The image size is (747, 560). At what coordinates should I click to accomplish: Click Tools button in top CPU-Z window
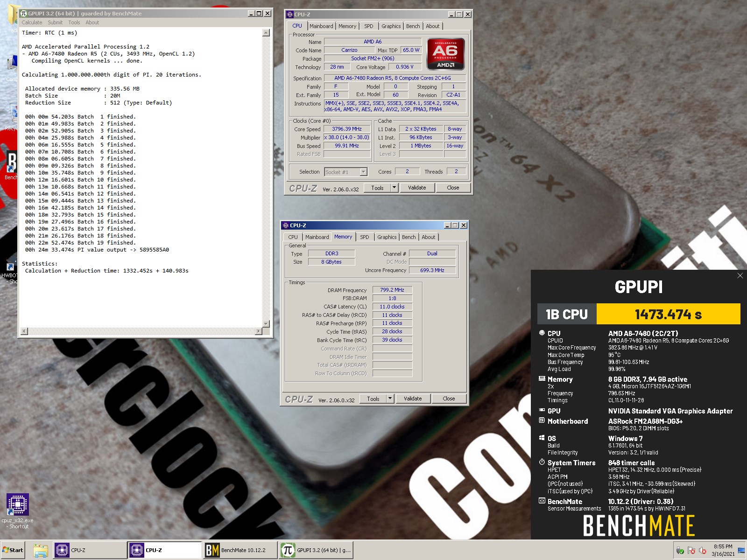(x=377, y=188)
